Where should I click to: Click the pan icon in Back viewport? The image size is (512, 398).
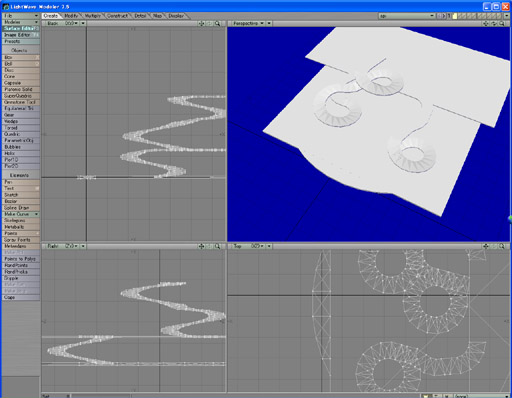tap(201, 23)
